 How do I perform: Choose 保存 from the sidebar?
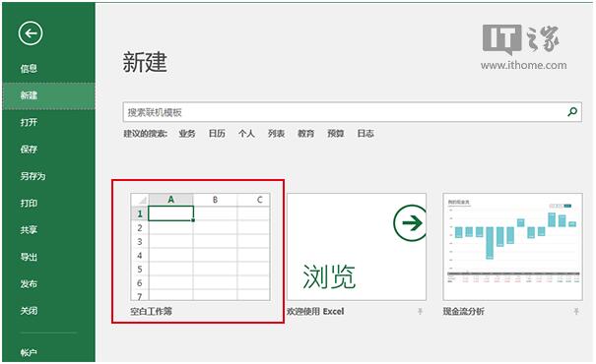pos(29,150)
